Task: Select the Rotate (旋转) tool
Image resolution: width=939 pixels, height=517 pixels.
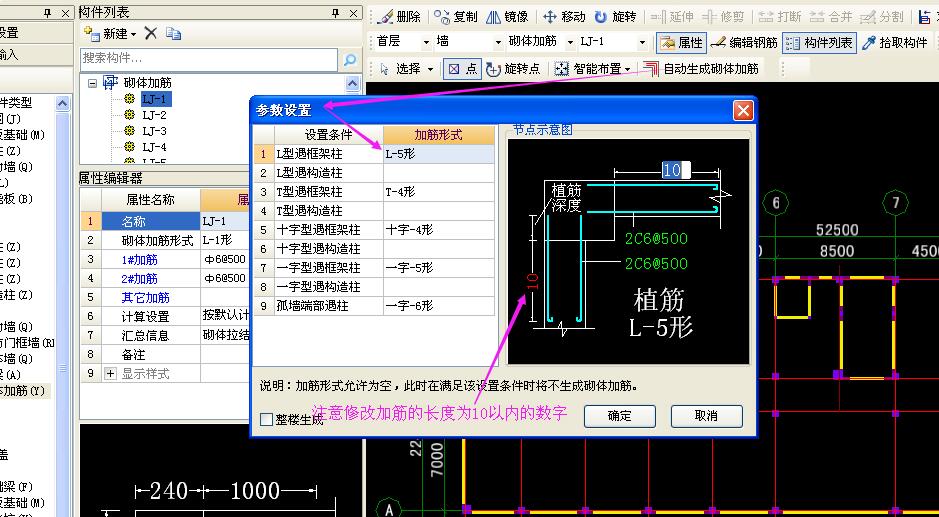Action: tap(615, 17)
